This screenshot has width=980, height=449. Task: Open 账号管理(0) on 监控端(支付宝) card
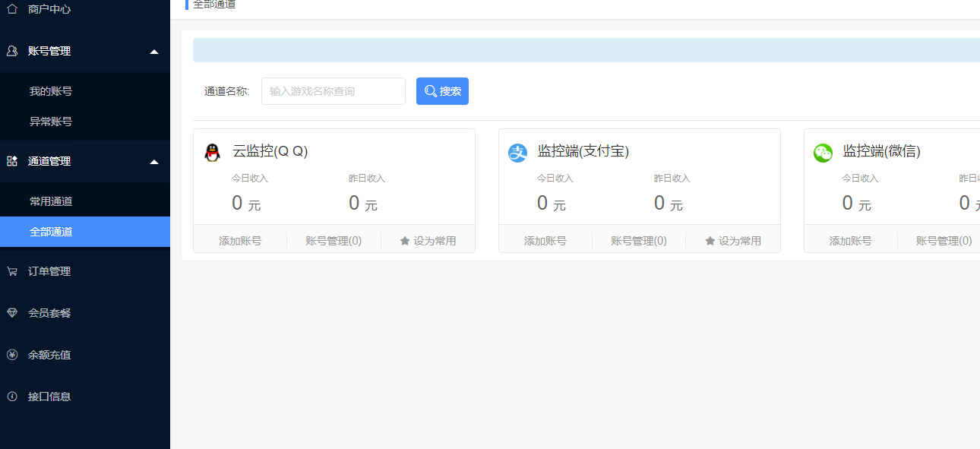click(639, 241)
